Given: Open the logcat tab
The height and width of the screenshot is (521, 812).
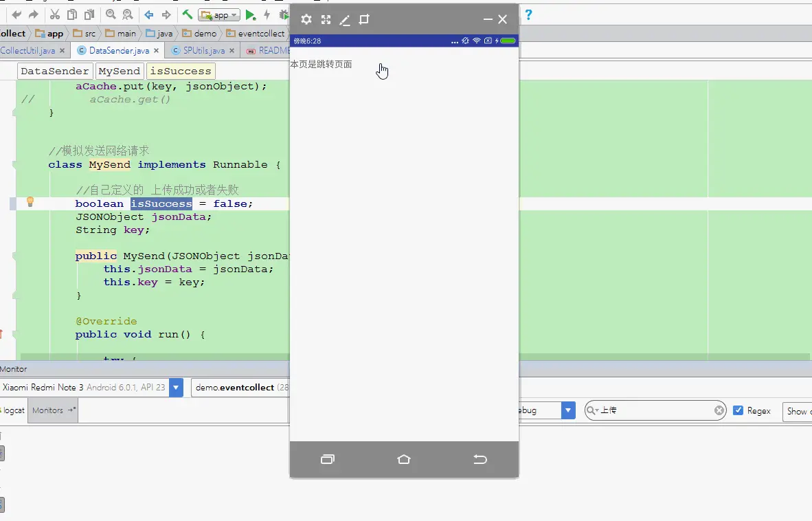Looking at the screenshot, I should click(x=14, y=410).
